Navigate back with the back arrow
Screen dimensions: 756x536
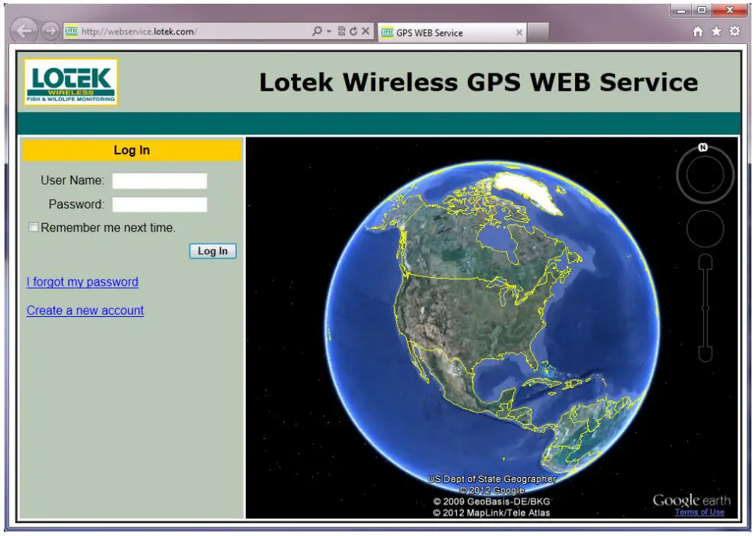pyautogui.click(x=24, y=31)
